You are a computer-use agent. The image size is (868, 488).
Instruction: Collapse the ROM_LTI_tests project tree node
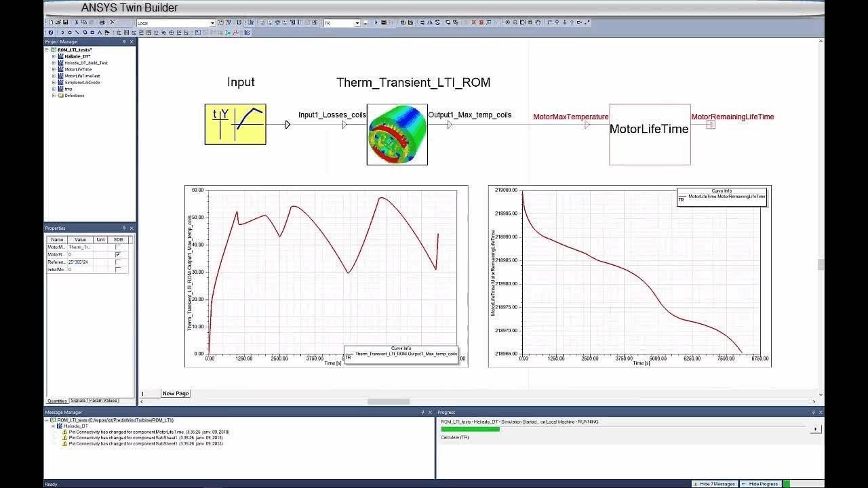pyautogui.click(x=47, y=50)
